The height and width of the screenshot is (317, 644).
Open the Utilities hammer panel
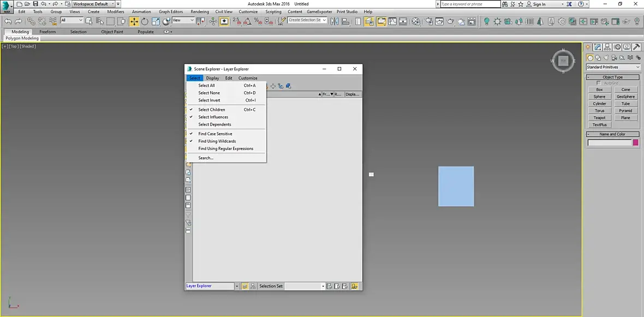point(636,47)
